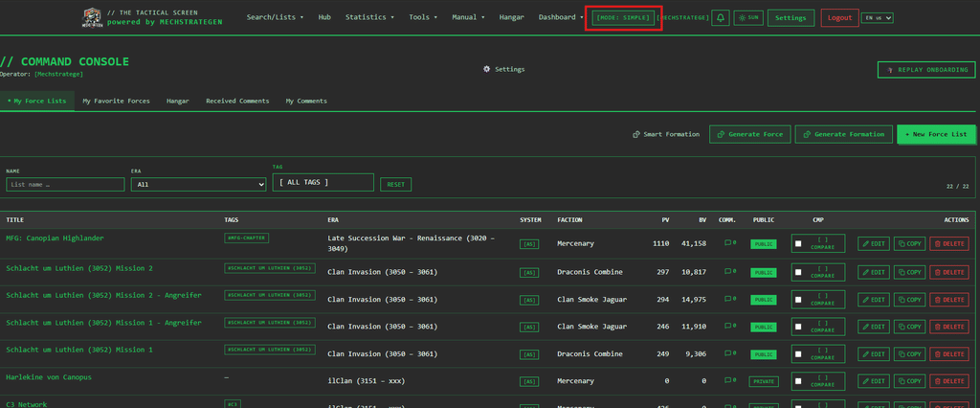Expand the Manual menu
This screenshot has width=980, height=408.
[468, 17]
